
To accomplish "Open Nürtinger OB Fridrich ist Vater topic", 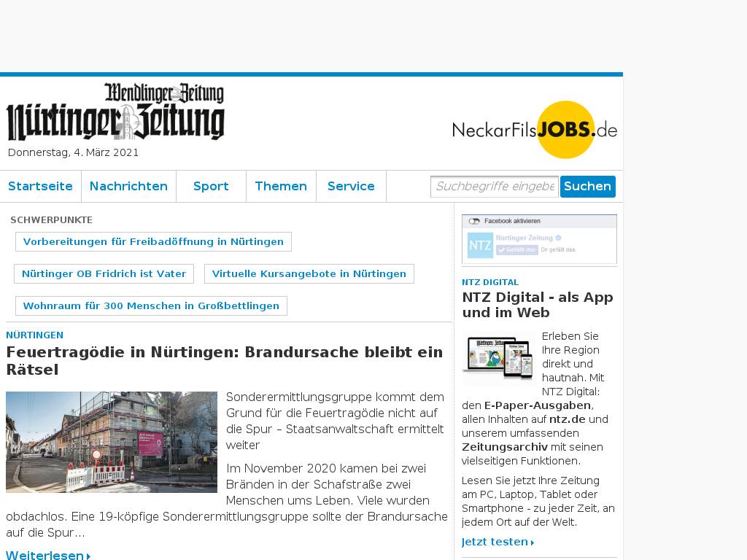I will (104, 273).
